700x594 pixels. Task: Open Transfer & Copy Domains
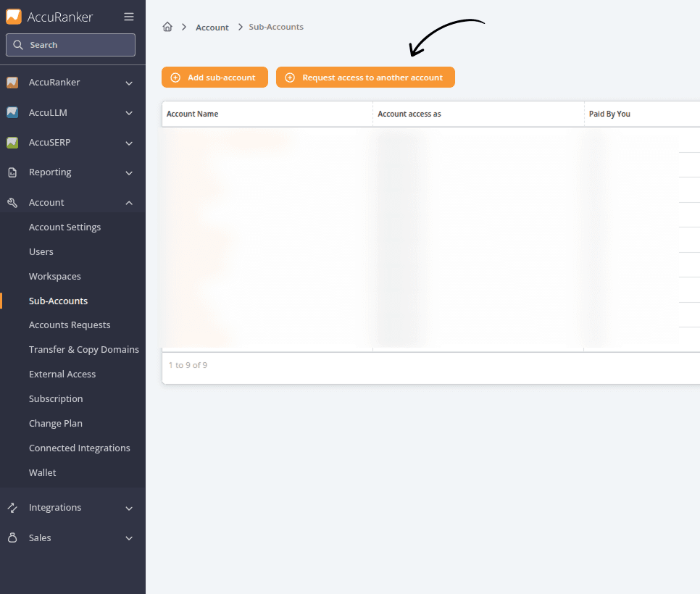tap(84, 349)
